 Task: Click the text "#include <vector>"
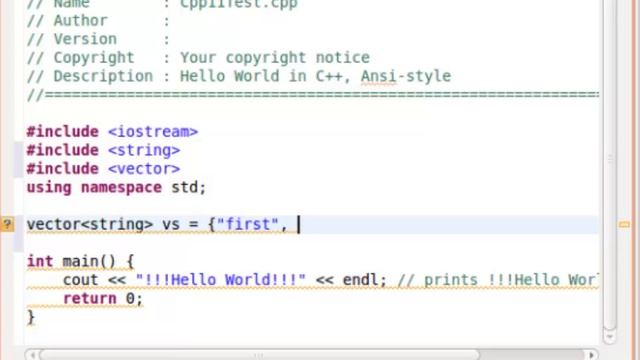pyautogui.click(x=103, y=169)
